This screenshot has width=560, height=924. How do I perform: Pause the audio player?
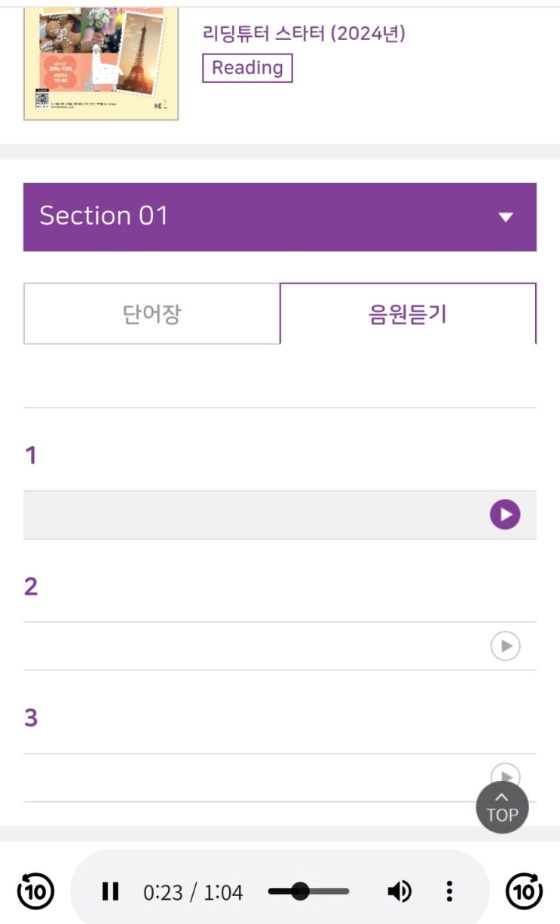111,892
